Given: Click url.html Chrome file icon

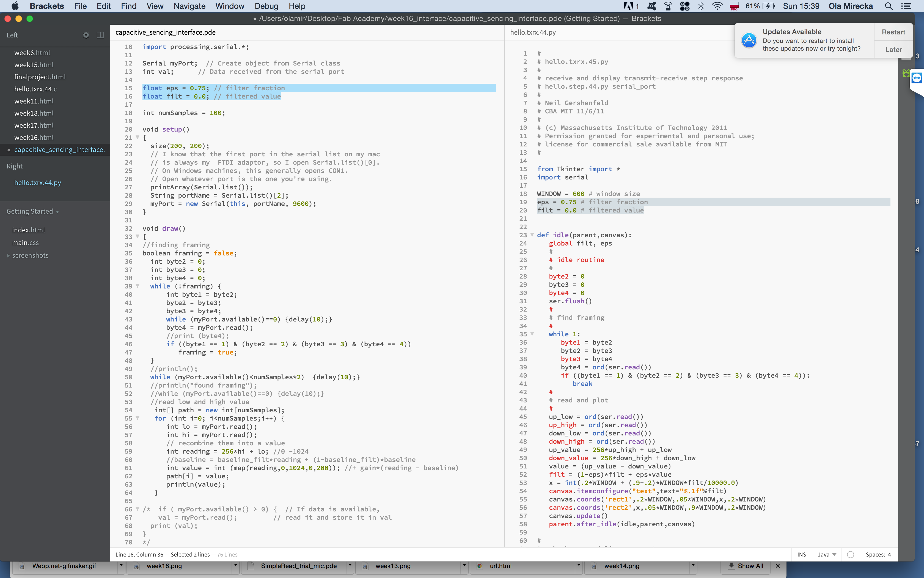Looking at the screenshot, I should coord(480,566).
